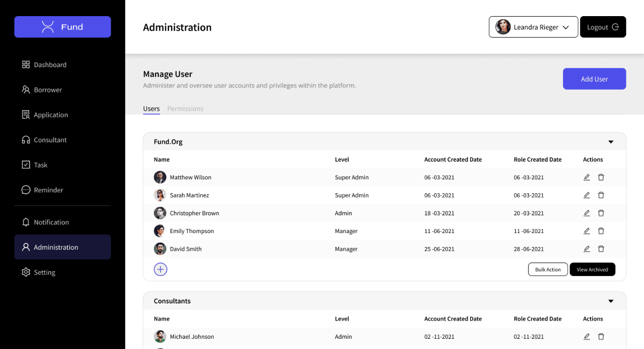Open Leandra Rieger account dropdown
644x349 pixels.
coord(533,27)
